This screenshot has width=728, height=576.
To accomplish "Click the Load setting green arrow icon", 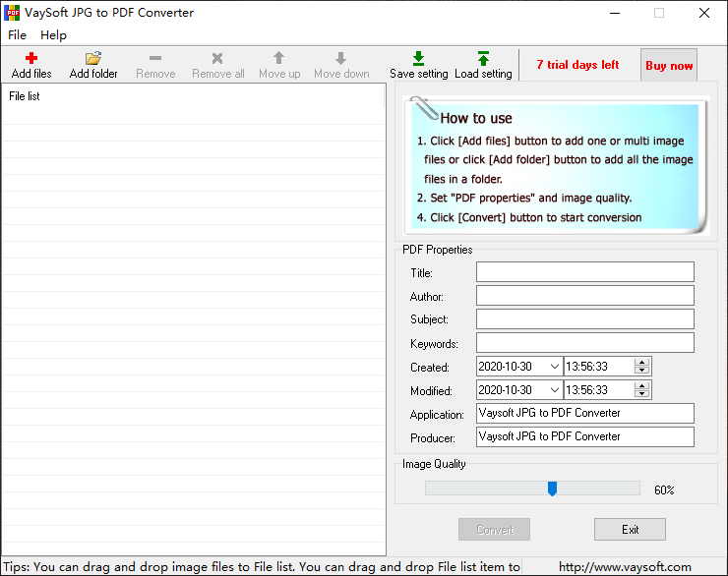I will point(483,58).
